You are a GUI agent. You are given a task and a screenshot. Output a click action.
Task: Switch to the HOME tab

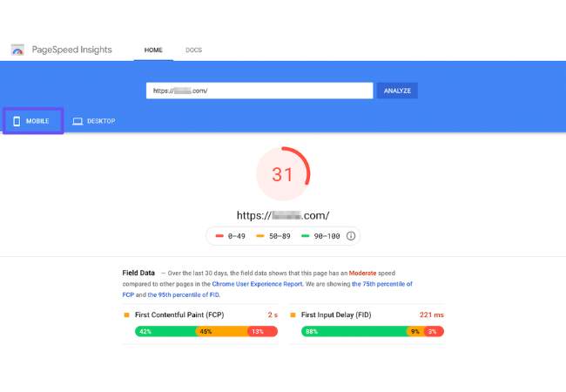pyautogui.click(x=153, y=50)
